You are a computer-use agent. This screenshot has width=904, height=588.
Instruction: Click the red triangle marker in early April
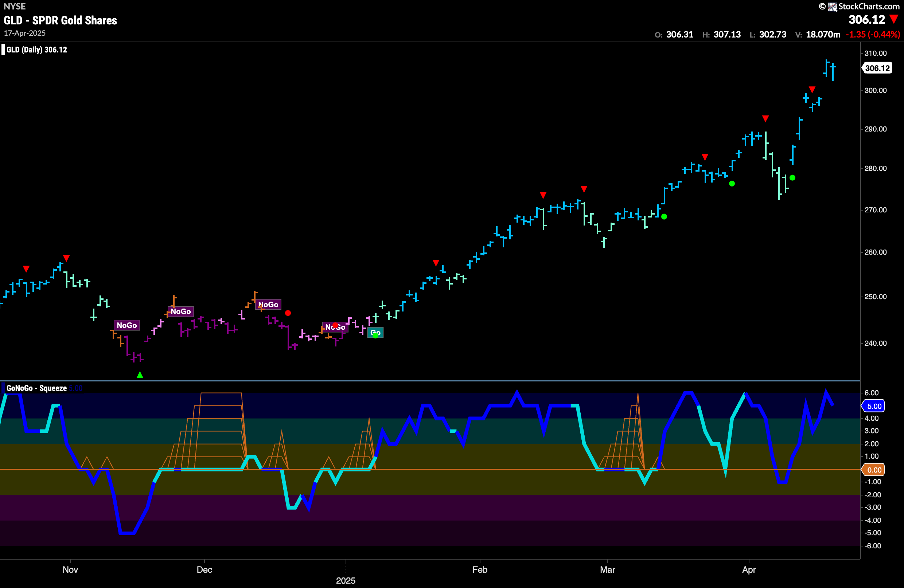pos(765,119)
